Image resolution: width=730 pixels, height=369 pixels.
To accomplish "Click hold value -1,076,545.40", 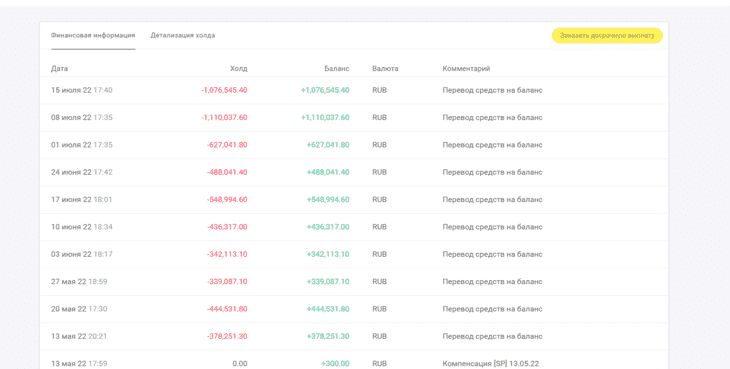I will [x=224, y=90].
